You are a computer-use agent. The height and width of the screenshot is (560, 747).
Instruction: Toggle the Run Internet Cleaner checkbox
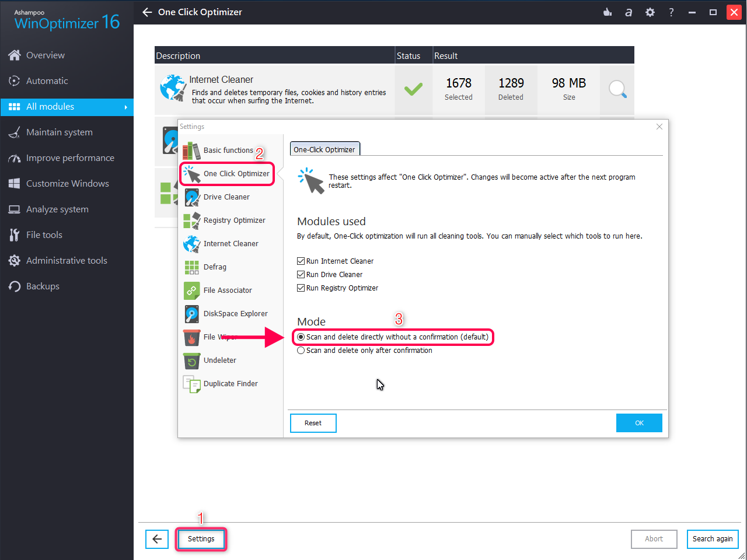tap(301, 261)
